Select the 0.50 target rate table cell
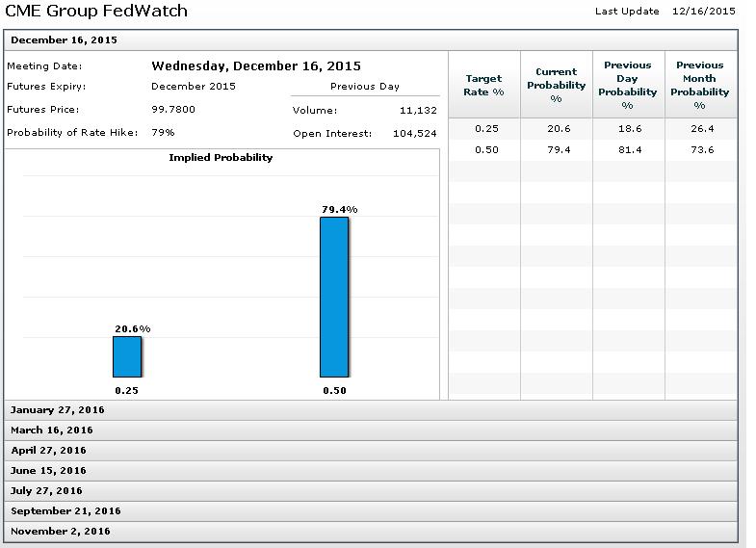The image size is (756, 548). coord(486,150)
